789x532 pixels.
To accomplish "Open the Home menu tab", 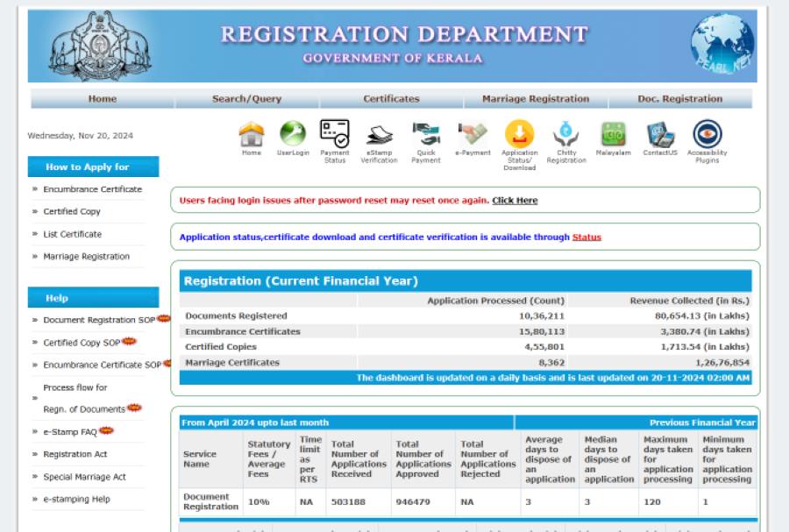I will pos(103,98).
